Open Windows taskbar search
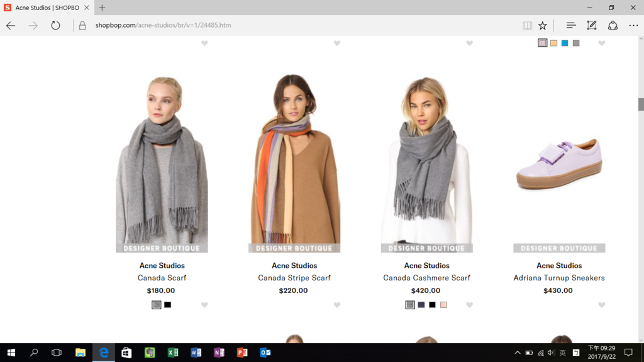Screen dimensions: 644x362 34,353
